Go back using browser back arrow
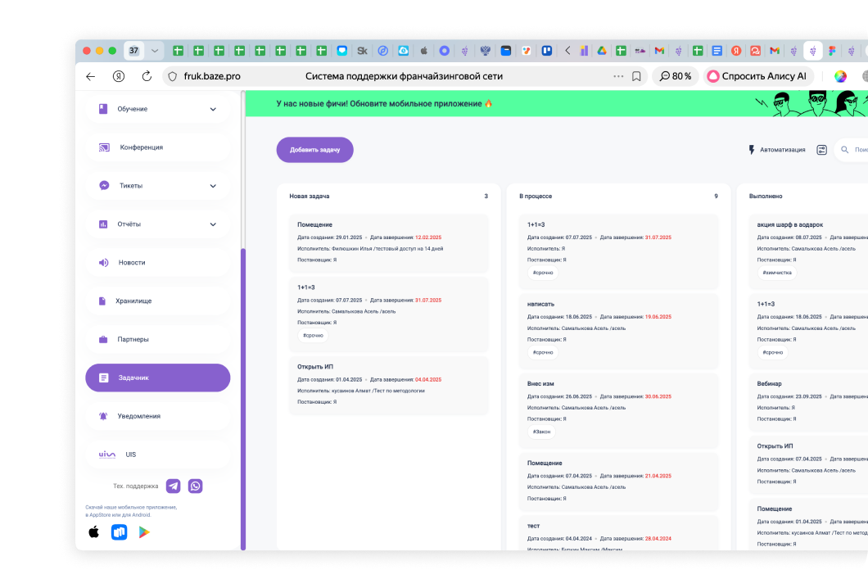Image resolution: width=868 pixels, height=588 pixels. [x=91, y=76]
